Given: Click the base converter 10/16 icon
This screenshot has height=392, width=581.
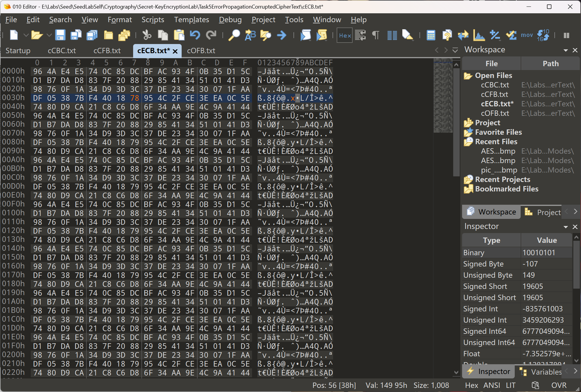Looking at the screenshot, I should (x=543, y=35).
